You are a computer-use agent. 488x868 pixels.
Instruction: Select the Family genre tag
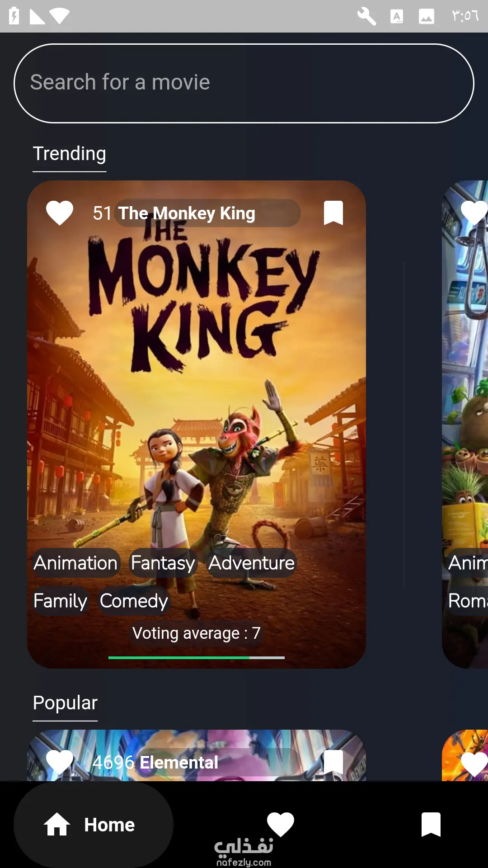(60, 601)
